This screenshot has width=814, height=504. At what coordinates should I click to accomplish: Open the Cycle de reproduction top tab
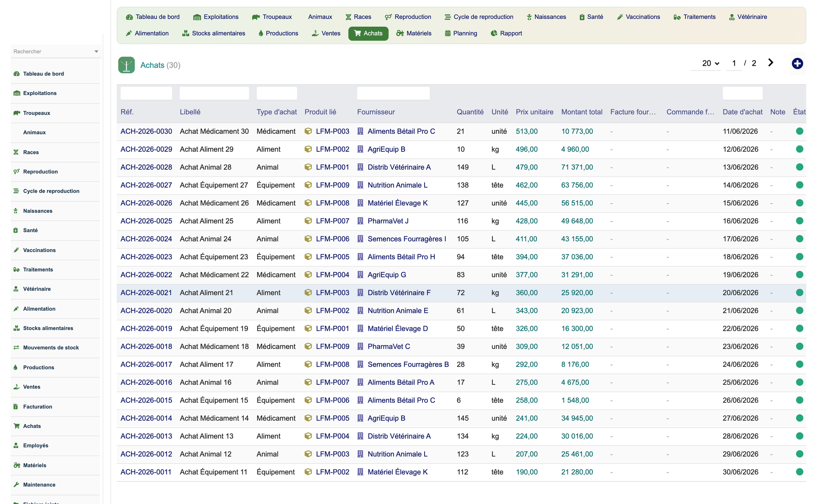click(479, 17)
